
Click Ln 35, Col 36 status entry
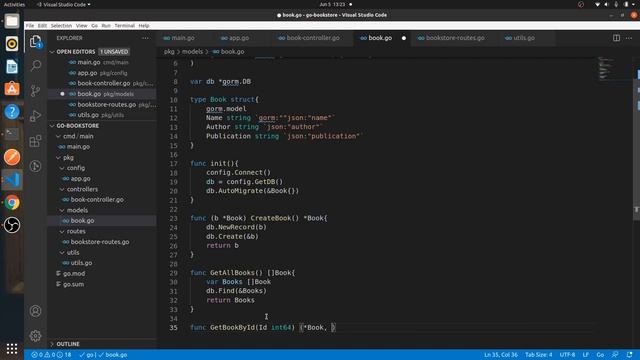pos(501,355)
